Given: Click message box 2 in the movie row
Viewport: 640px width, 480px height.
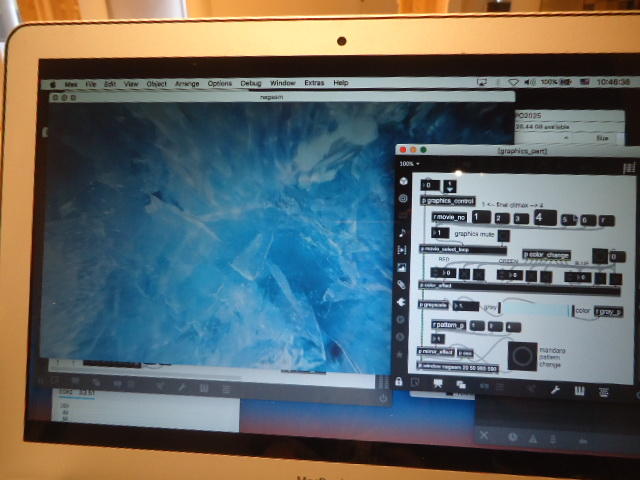Looking at the screenshot, I should [502, 219].
